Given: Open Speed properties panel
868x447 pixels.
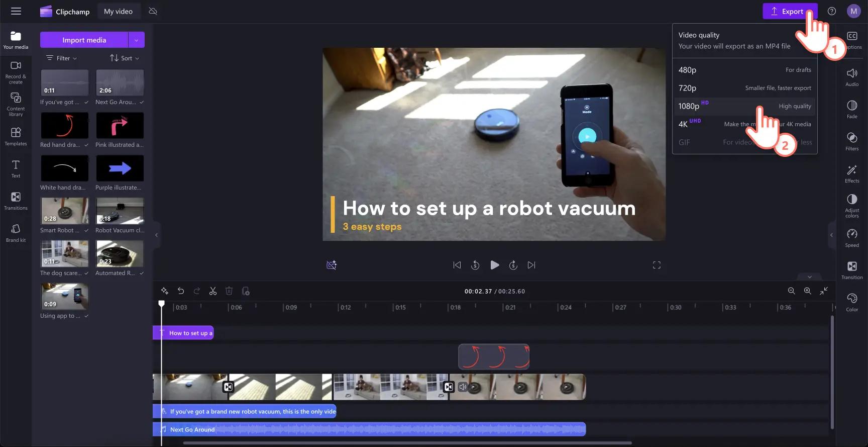Looking at the screenshot, I should pyautogui.click(x=852, y=238).
